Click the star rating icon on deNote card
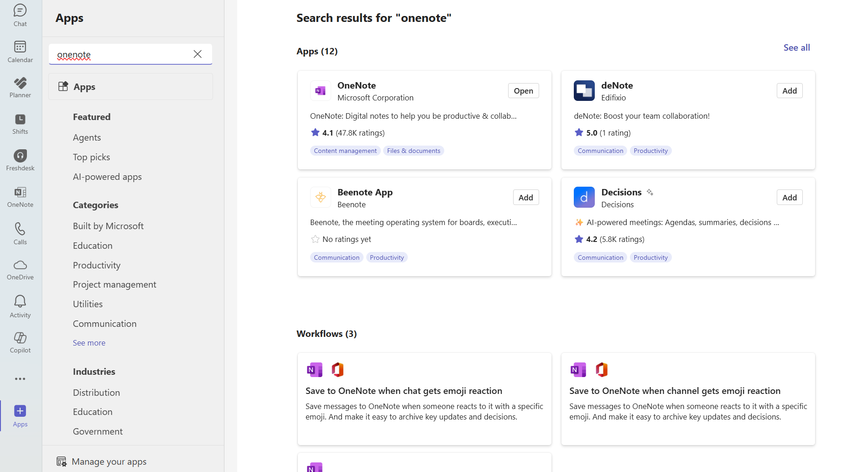 point(579,132)
